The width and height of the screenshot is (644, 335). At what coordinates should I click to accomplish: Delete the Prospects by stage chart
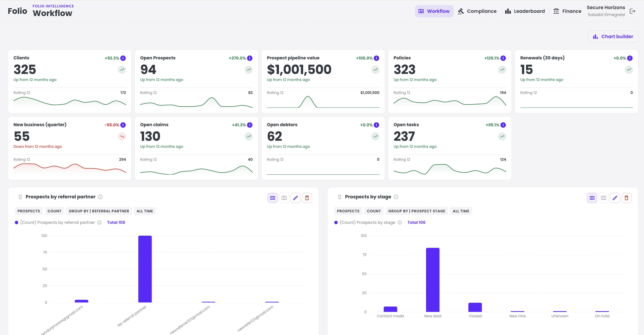coord(626,198)
